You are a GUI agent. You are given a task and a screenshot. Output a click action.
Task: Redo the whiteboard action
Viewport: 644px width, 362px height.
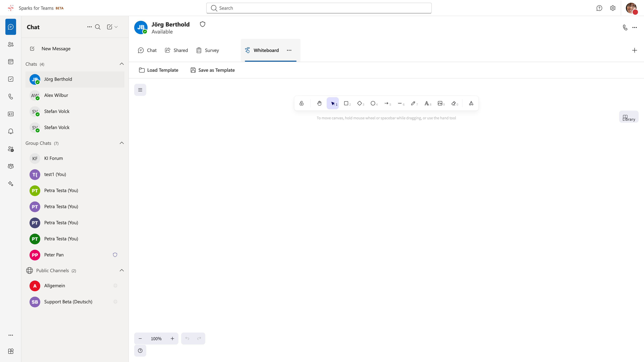coord(199,339)
